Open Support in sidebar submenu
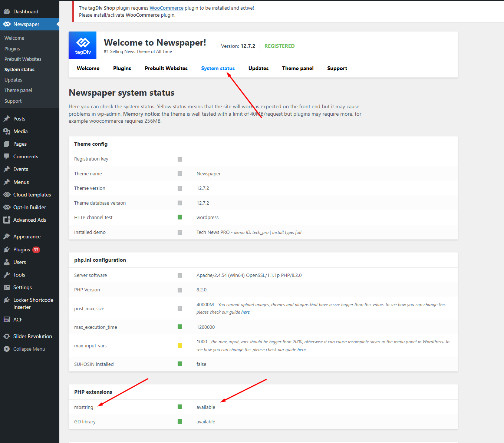 click(13, 101)
